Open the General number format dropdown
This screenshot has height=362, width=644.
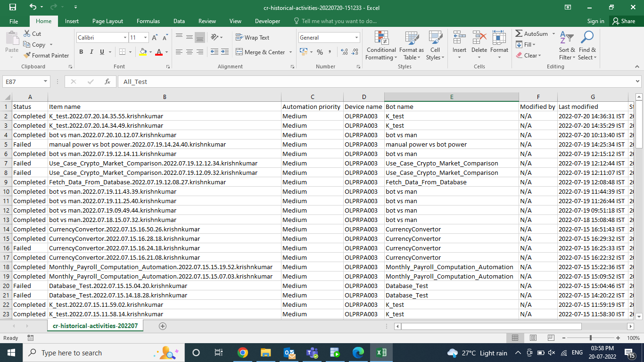click(x=356, y=38)
